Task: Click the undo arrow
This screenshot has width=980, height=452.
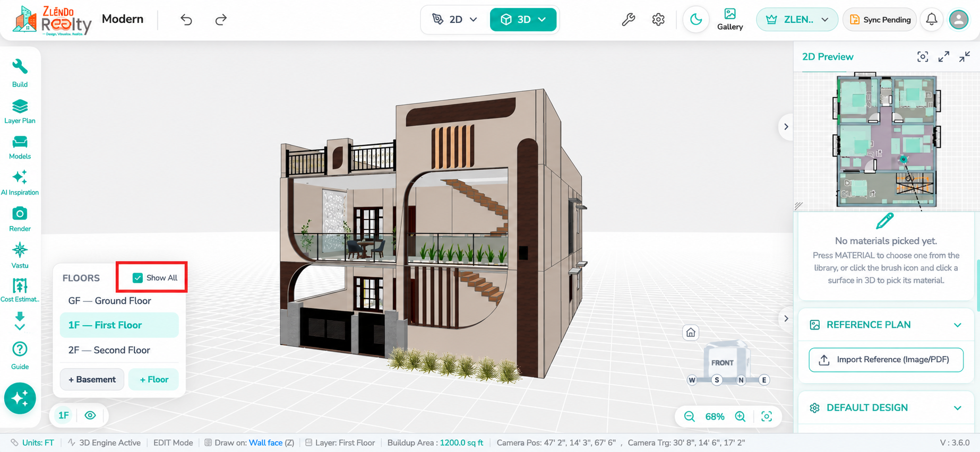Action: click(x=186, y=20)
